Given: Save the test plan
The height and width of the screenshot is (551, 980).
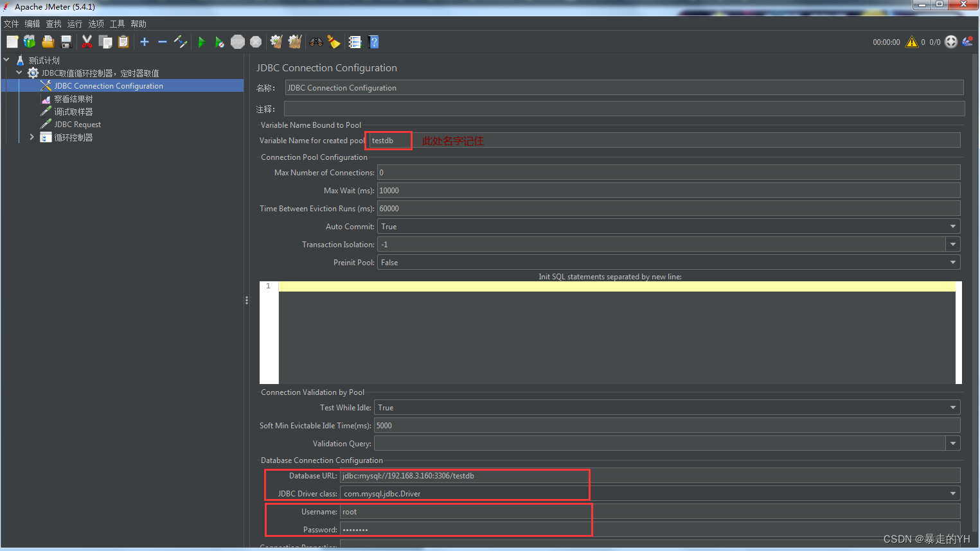Looking at the screenshot, I should tap(66, 42).
